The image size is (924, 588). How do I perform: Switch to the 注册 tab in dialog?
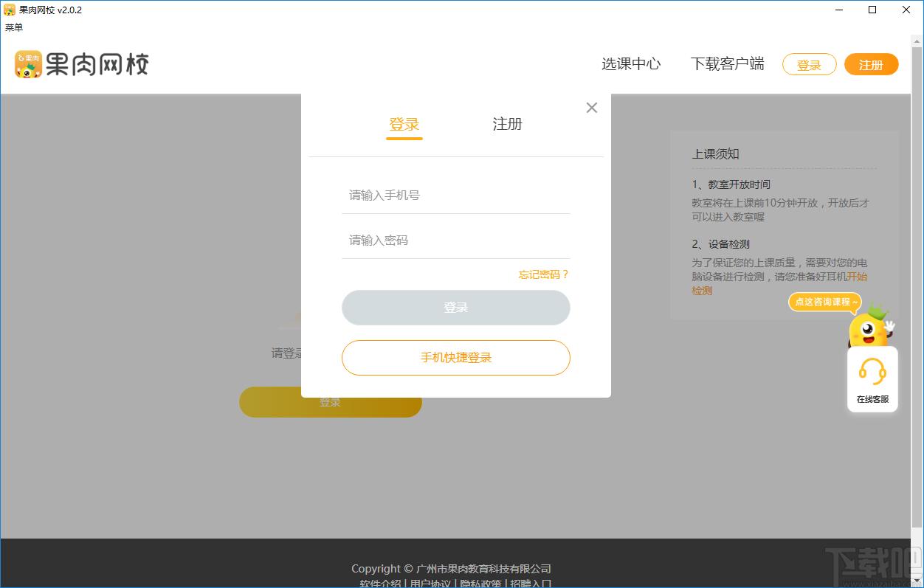507,124
